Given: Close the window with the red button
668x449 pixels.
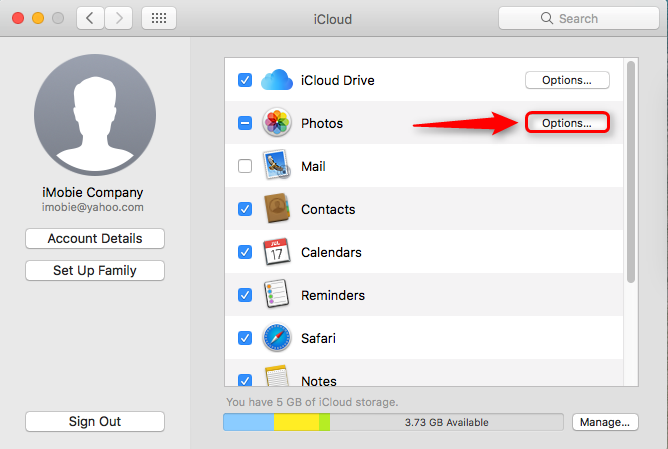Looking at the screenshot, I should [18, 18].
